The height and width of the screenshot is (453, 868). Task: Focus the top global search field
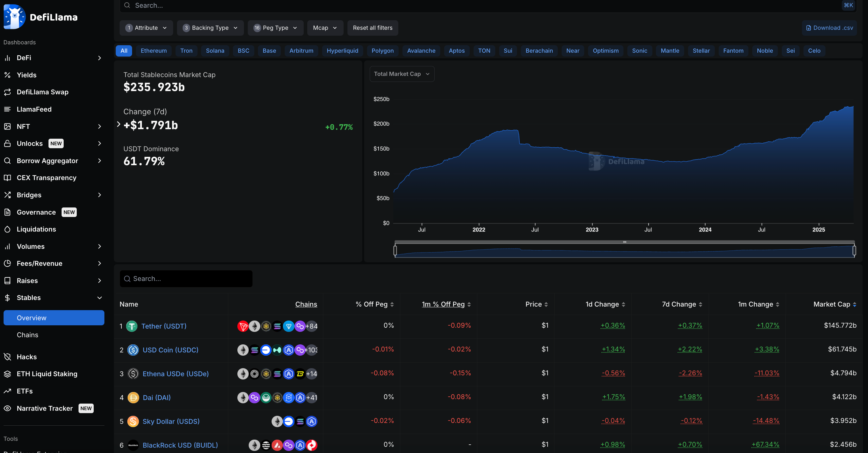tap(488, 5)
